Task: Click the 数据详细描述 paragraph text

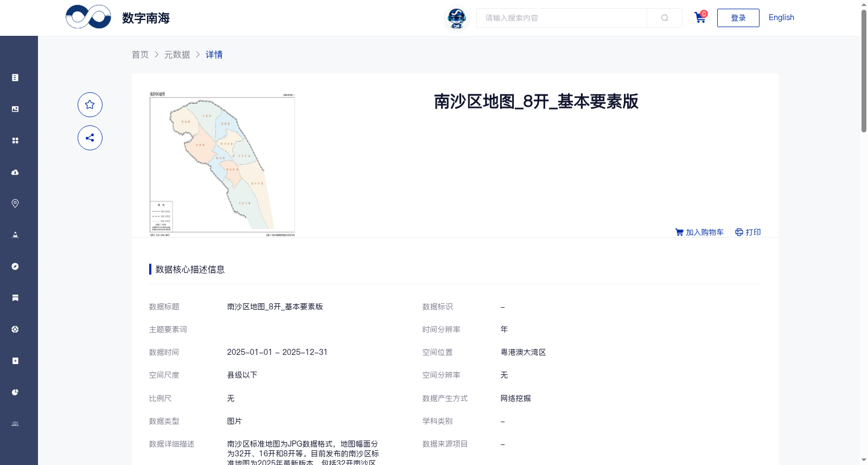Action: coord(303,453)
